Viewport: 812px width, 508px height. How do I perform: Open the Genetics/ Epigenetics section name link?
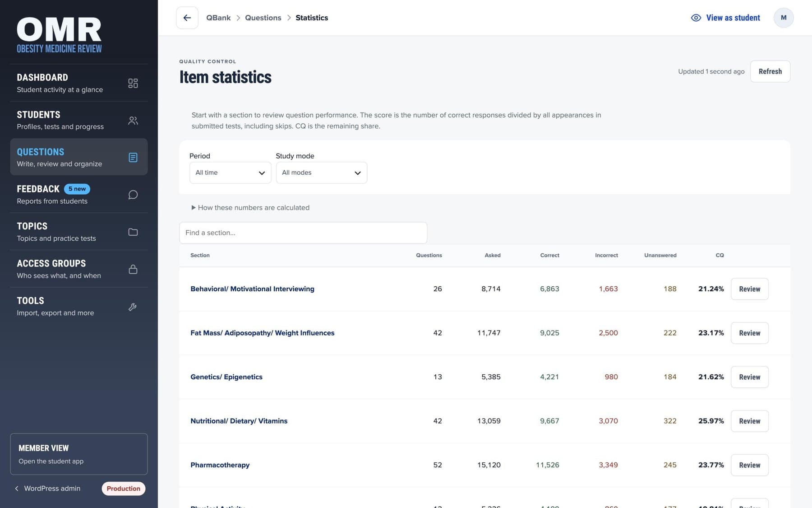click(x=226, y=377)
